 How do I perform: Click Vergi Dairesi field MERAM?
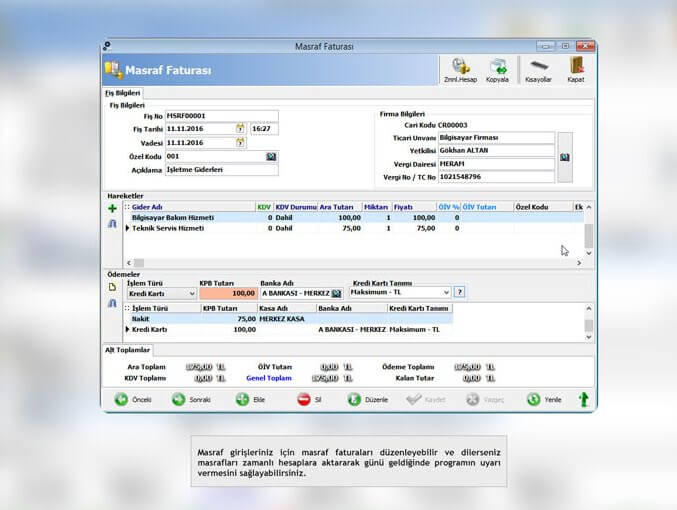click(x=497, y=164)
